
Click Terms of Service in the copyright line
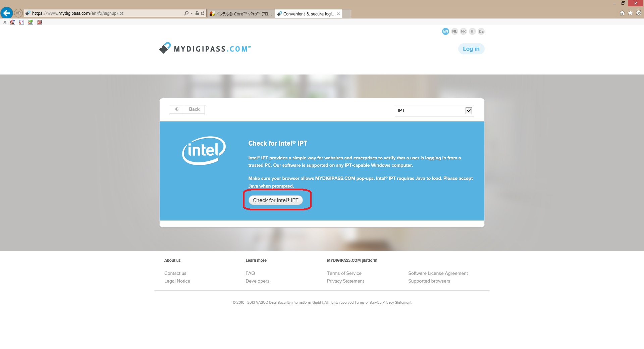tap(368, 302)
